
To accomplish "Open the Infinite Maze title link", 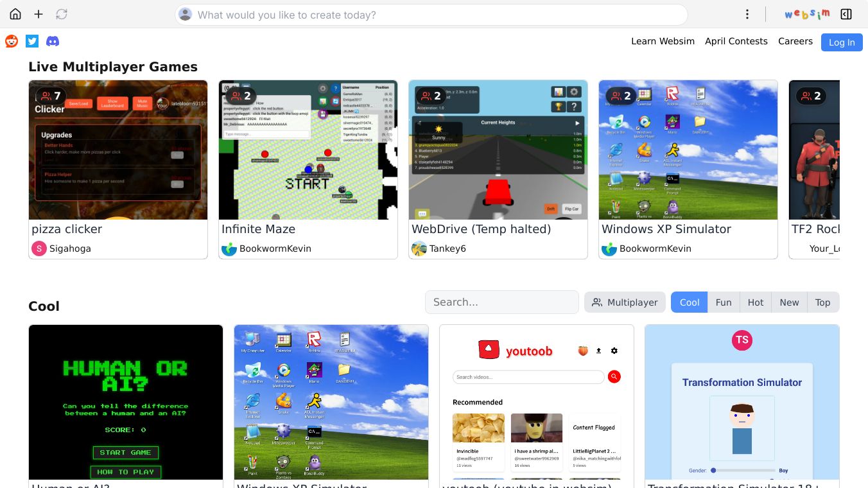I will [258, 229].
